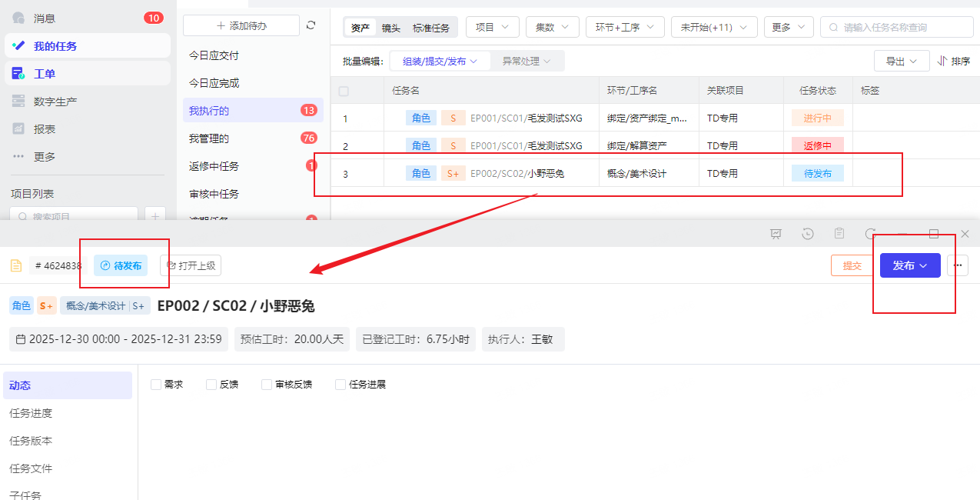The image size is (980, 500).
Task: Click the presentation board icon in detail toolbar
Action: [x=776, y=233]
